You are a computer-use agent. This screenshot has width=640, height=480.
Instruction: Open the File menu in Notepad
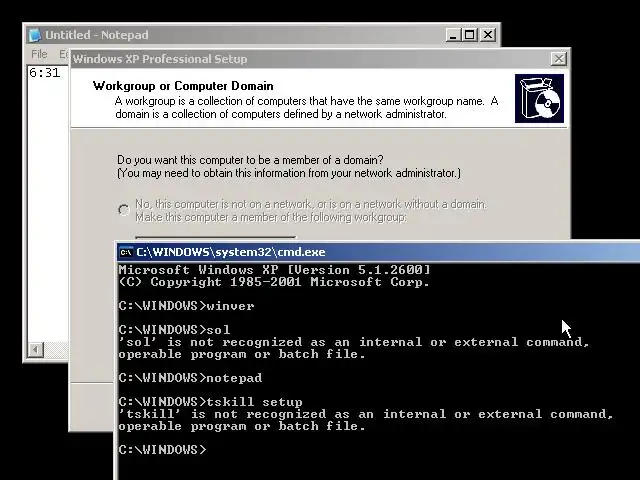point(39,54)
